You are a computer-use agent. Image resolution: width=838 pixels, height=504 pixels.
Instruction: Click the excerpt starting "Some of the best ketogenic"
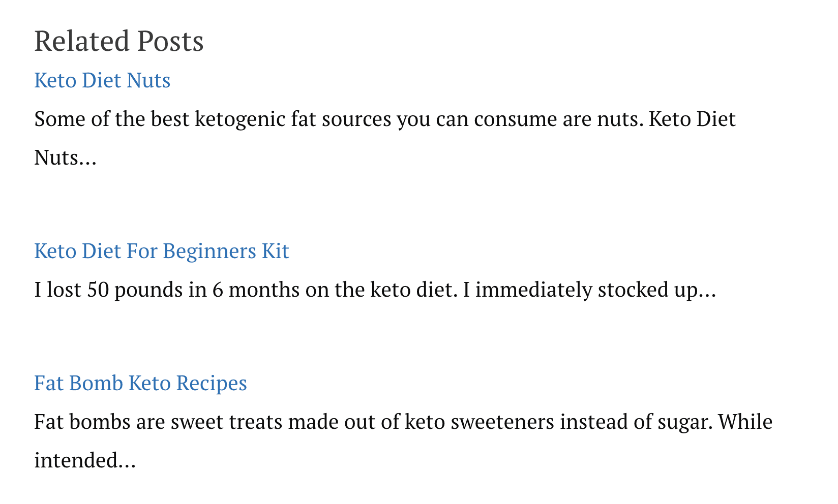coord(385,139)
